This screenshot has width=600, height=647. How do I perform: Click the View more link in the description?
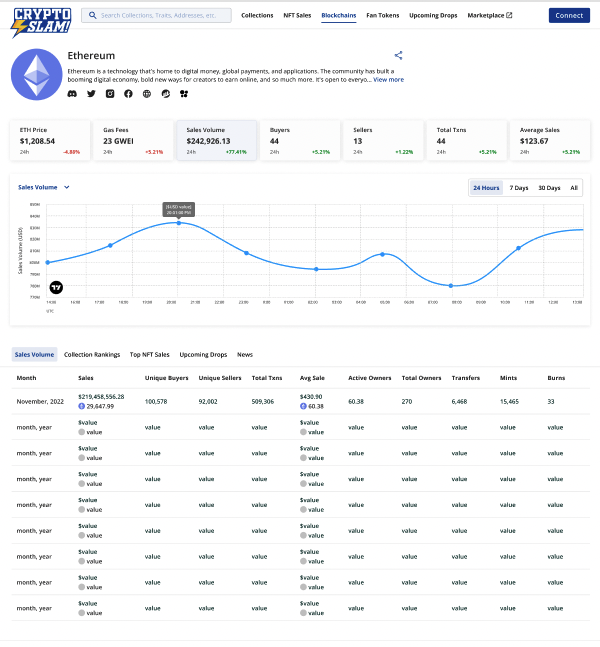tap(388, 80)
